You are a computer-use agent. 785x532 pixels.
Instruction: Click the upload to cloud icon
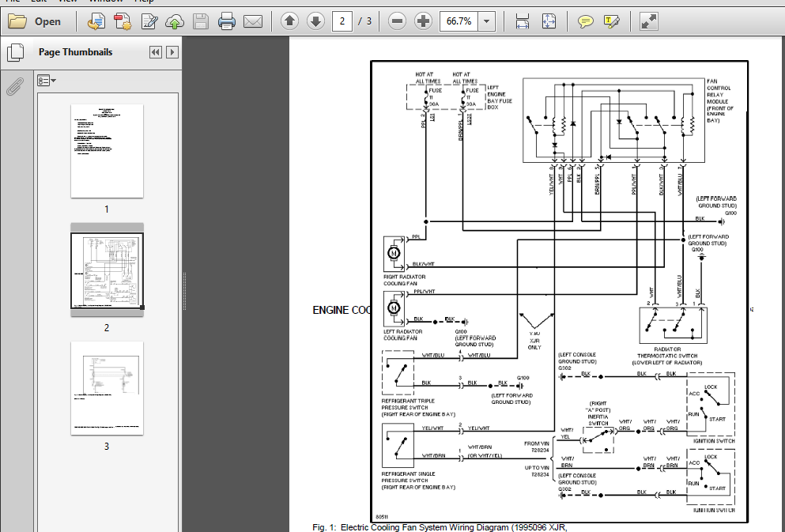175,21
